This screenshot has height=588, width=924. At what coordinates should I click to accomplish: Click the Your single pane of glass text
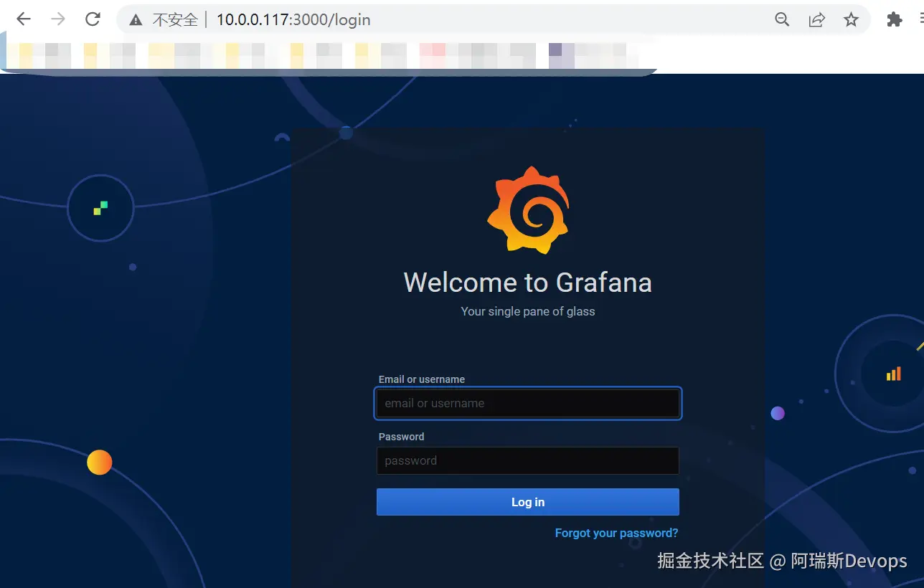click(x=528, y=311)
